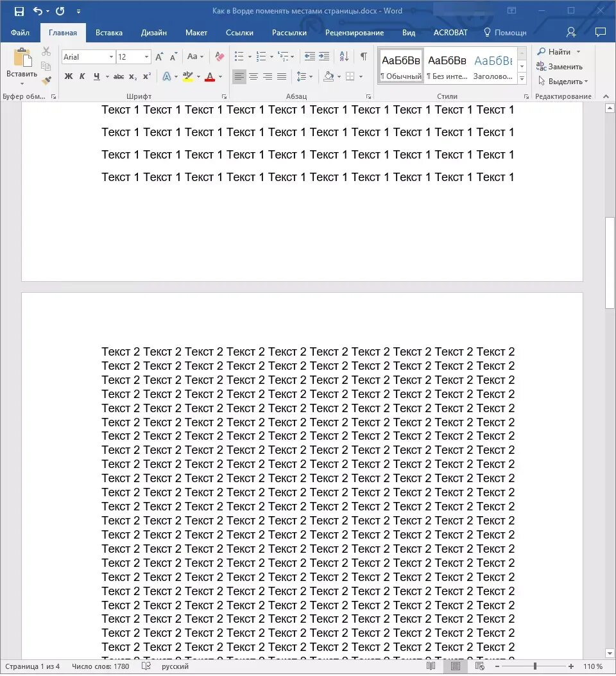Switch to the Дизайн tab
Image resolution: width=616 pixels, height=676 pixels.
[x=154, y=33]
